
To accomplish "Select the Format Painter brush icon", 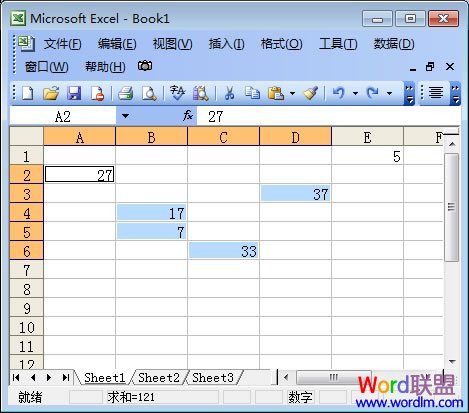I will coord(311,93).
